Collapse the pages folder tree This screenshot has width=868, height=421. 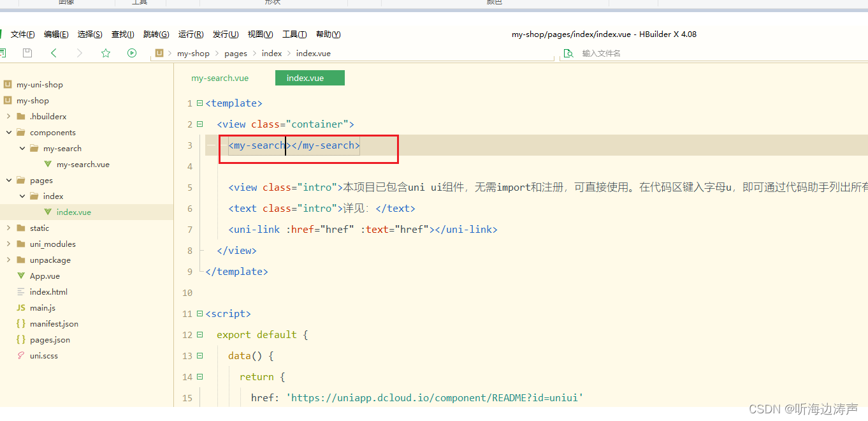[9, 180]
